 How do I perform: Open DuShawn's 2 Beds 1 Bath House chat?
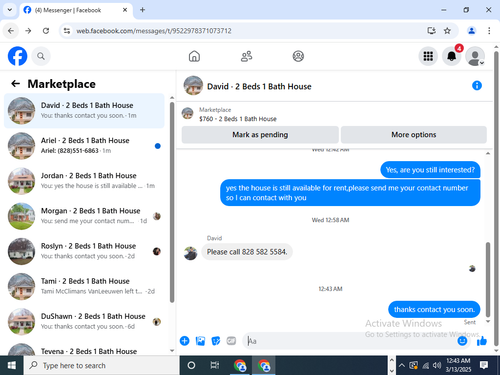(84, 322)
